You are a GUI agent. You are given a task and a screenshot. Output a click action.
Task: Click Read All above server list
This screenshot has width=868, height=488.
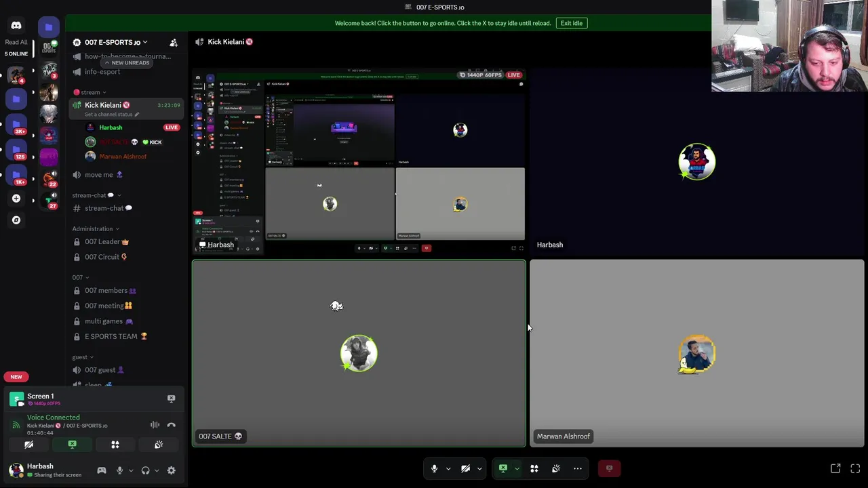tap(16, 42)
